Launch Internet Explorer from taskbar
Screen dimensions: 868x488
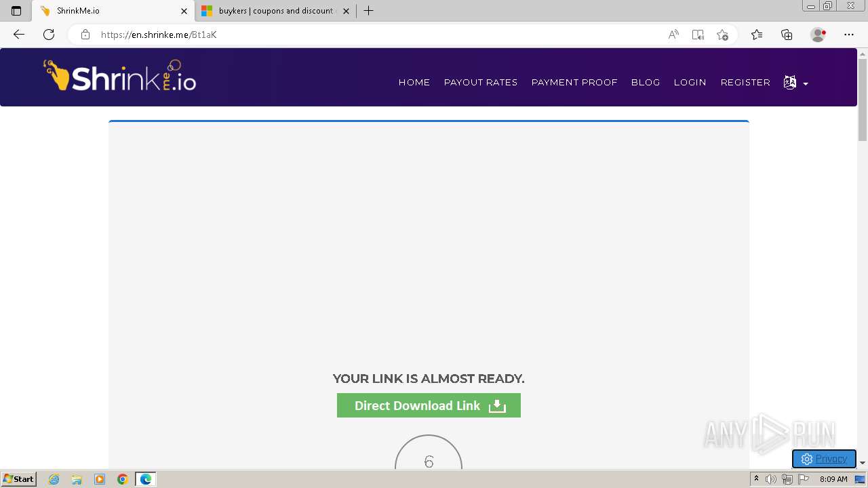(54, 479)
